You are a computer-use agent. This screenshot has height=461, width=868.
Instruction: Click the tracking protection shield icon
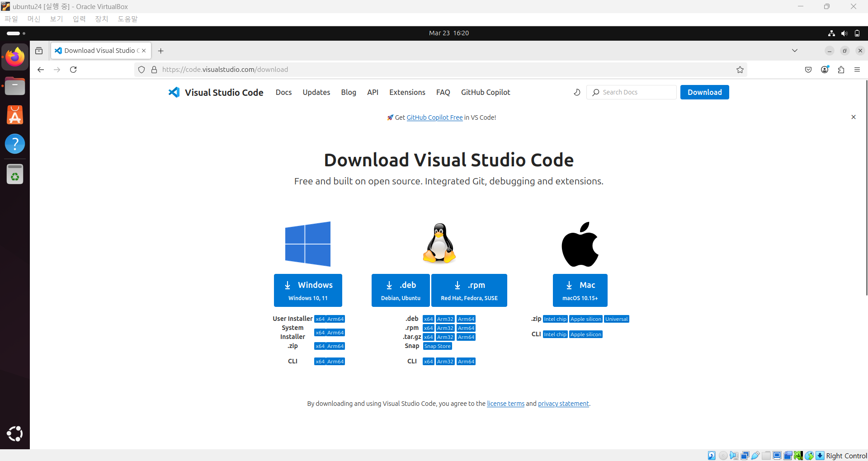(142, 70)
